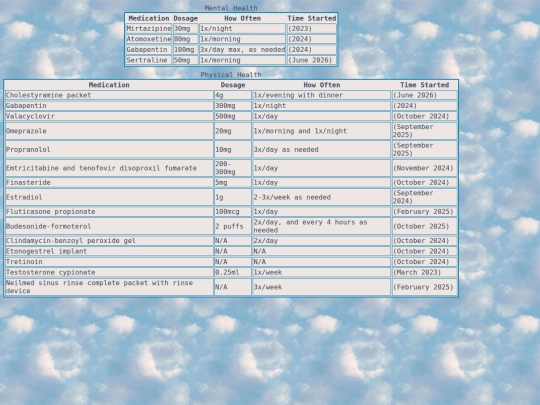Select 'Emtricitabine and tenofovir disoproxil fumarate' cell
Image resolution: width=540 pixels, height=405 pixels.
[x=109, y=168]
